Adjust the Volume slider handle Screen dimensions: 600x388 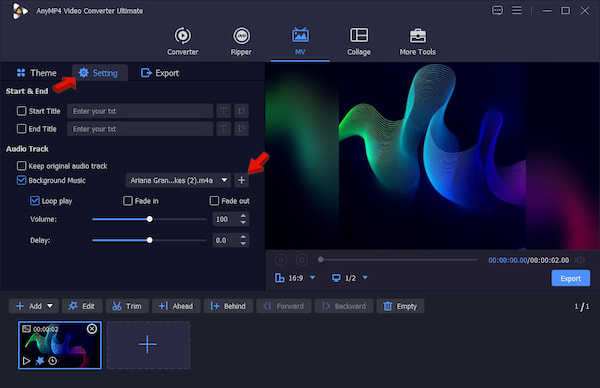point(150,219)
